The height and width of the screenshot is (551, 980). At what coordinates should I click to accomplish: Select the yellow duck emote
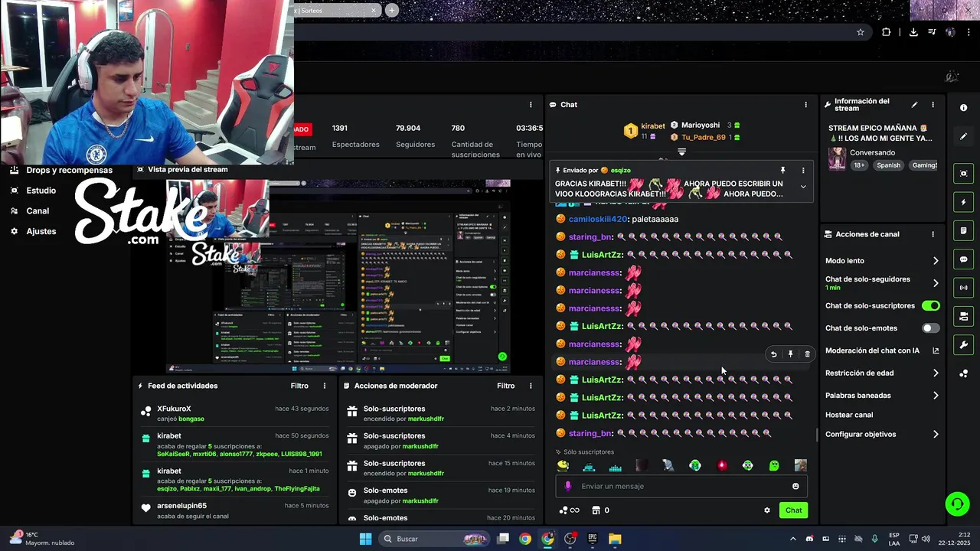[563, 465]
